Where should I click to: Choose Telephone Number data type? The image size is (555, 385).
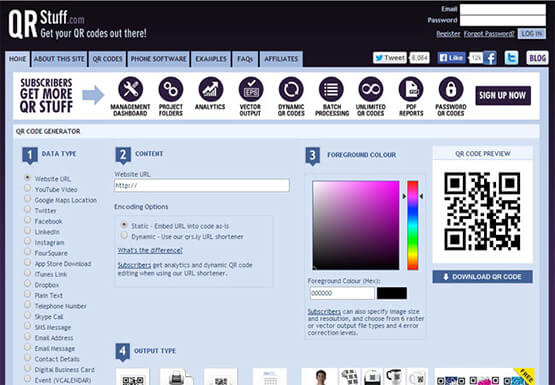pos(28,305)
